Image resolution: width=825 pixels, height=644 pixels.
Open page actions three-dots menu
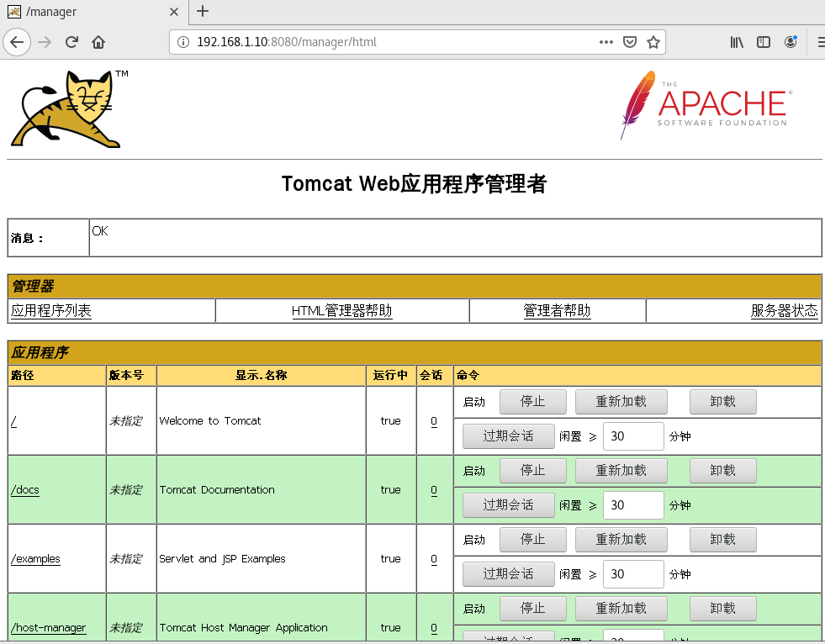[x=606, y=42]
